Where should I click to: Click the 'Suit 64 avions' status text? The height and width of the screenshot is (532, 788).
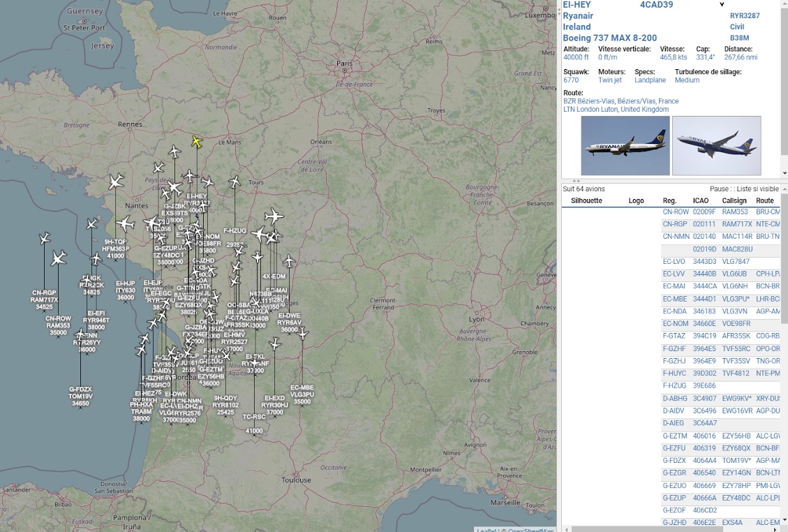click(x=583, y=189)
